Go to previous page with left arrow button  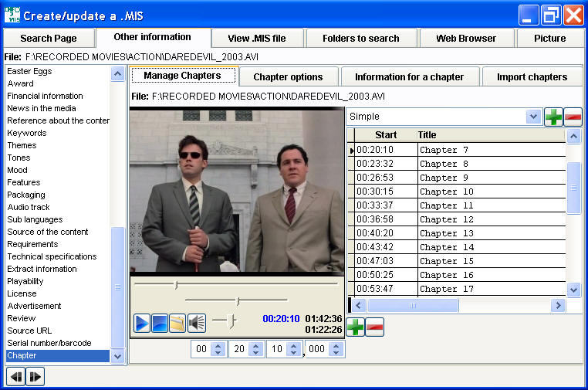coord(16,377)
